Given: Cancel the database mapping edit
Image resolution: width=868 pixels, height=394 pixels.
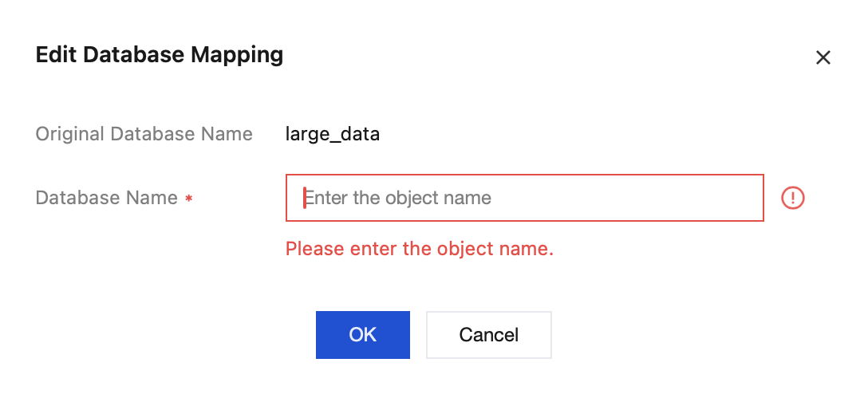Looking at the screenshot, I should (488, 334).
